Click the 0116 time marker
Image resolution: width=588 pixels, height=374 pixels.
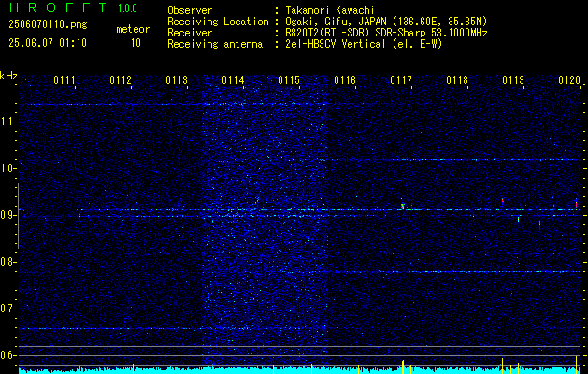(x=345, y=79)
